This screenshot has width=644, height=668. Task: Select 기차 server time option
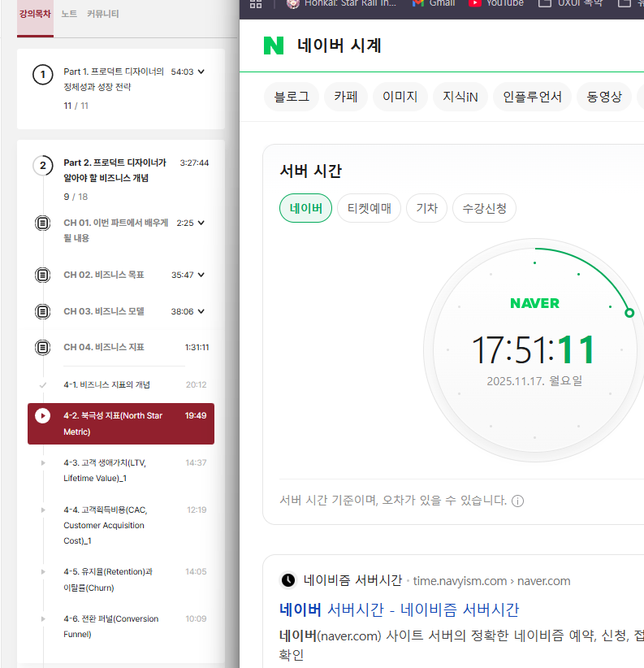coord(426,208)
